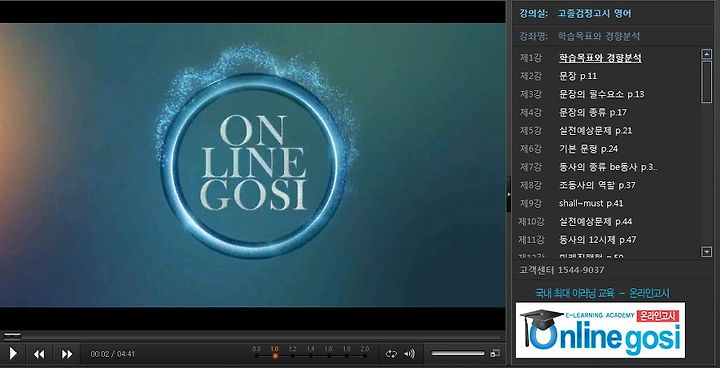Image resolution: width=720 pixels, height=368 pixels.
Task: Rewind the lecture video
Action: (x=39, y=354)
